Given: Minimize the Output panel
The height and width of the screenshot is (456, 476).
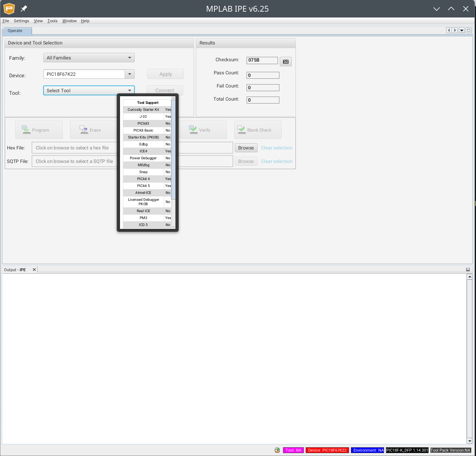Looking at the screenshot, I should point(468,270).
